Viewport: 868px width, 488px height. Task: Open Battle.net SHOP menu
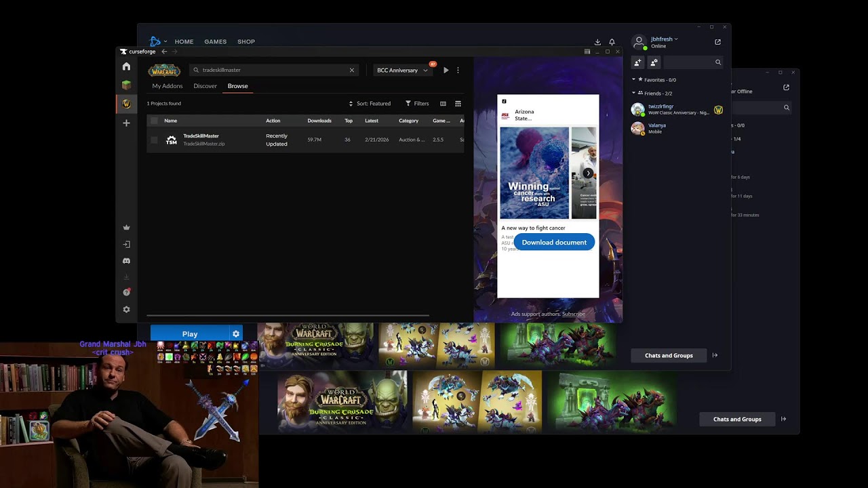tap(246, 42)
